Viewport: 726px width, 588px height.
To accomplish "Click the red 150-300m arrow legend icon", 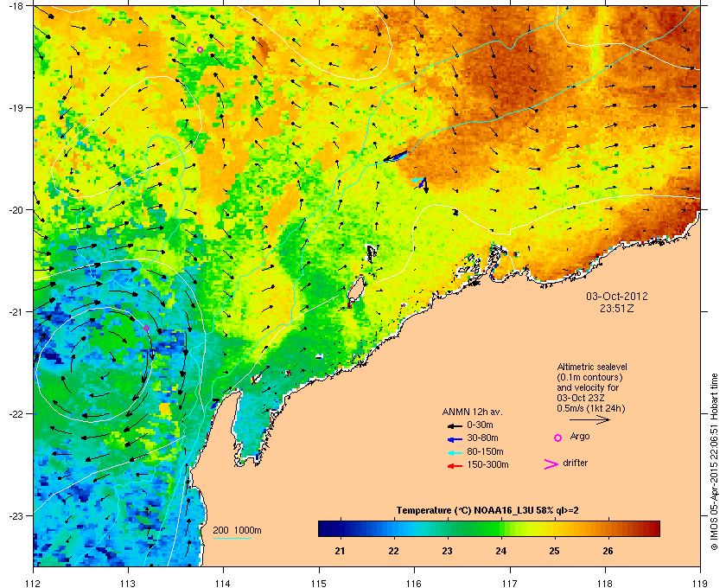I will pyautogui.click(x=455, y=466).
